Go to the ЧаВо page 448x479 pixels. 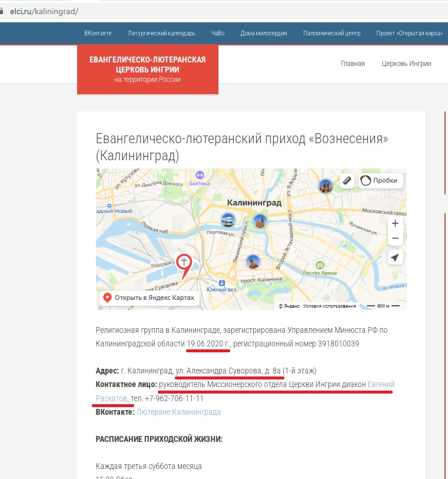tap(218, 33)
